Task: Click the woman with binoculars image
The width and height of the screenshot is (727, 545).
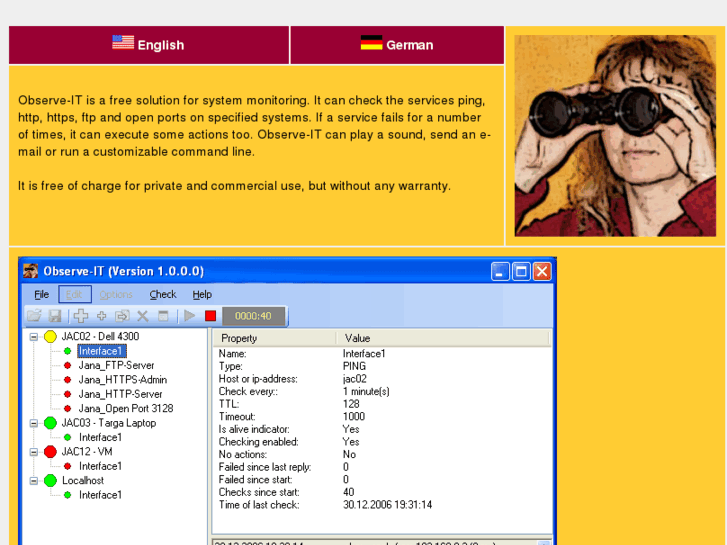Action: 615,136
